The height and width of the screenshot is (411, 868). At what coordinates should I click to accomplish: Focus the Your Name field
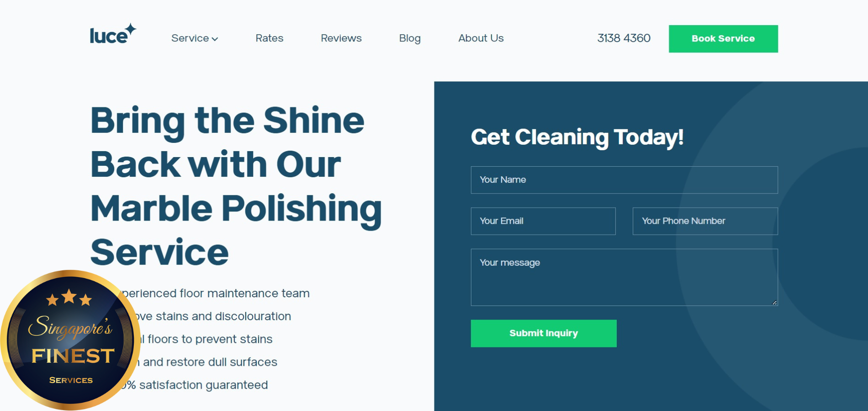pos(624,180)
